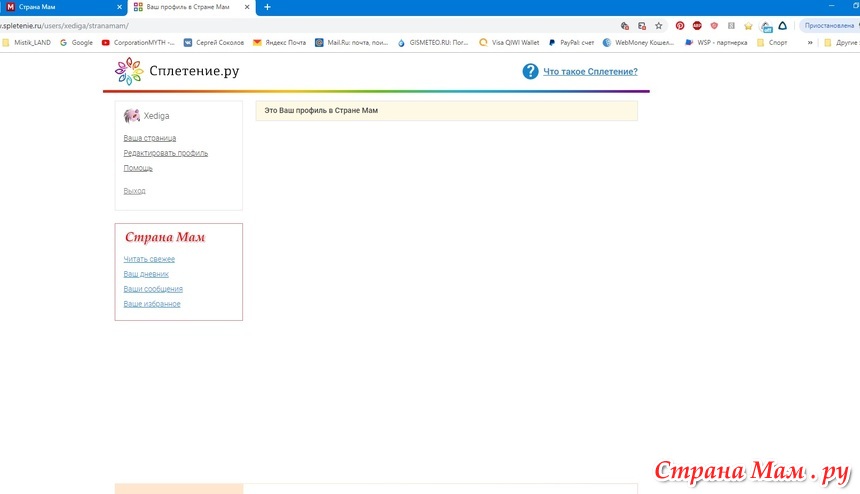The width and height of the screenshot is (860, 494).
Task: Click the extension icon with off badge
Action: (x=766, y=26)
